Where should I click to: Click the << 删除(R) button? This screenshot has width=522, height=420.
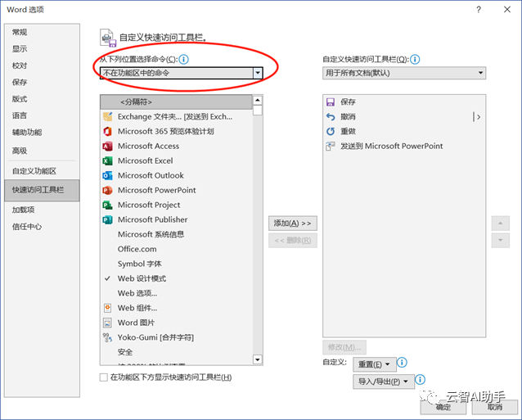293,241
